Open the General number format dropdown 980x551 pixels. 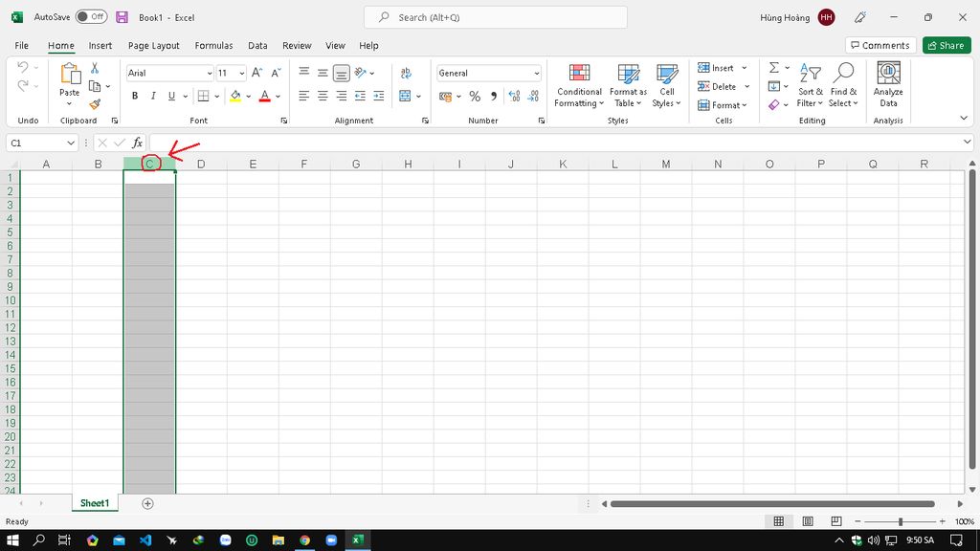click(536, 74)
